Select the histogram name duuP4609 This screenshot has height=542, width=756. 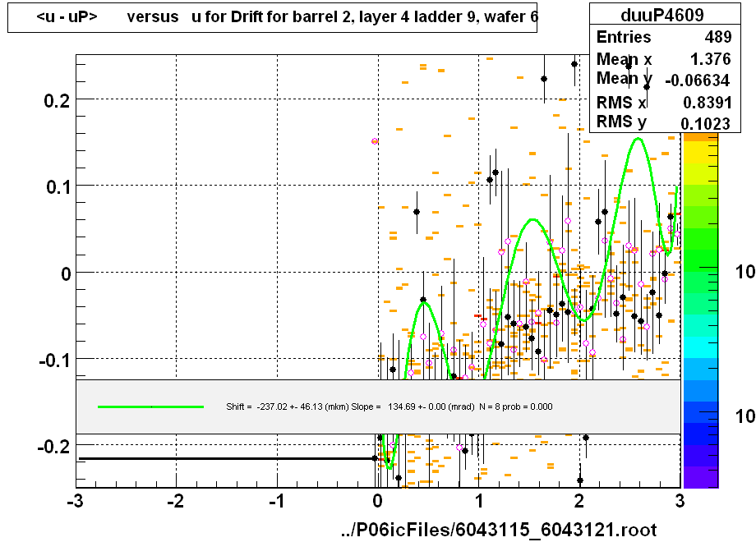pyautogui.click(x=662, y=15)
